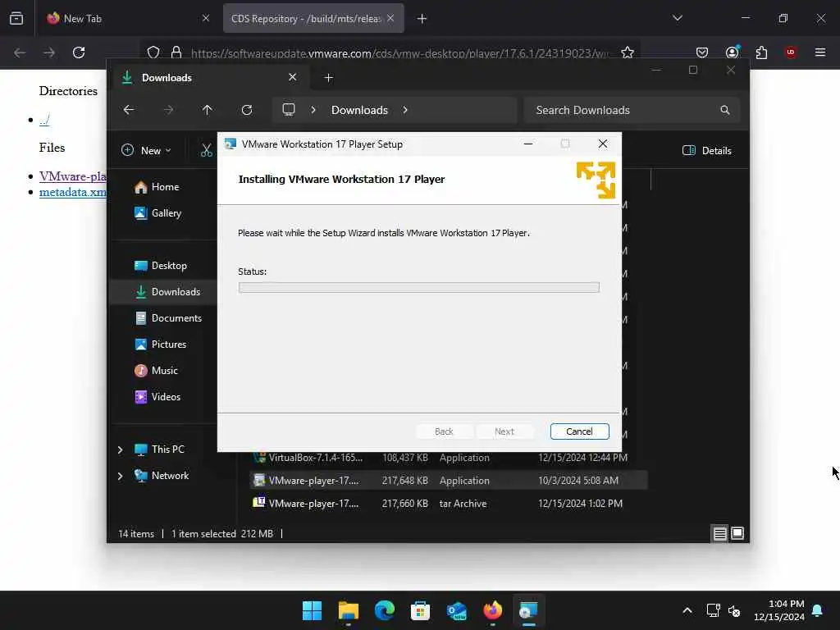Click the tracking protection shield icon
The image size is (840, 630).
tap(153, 52)
